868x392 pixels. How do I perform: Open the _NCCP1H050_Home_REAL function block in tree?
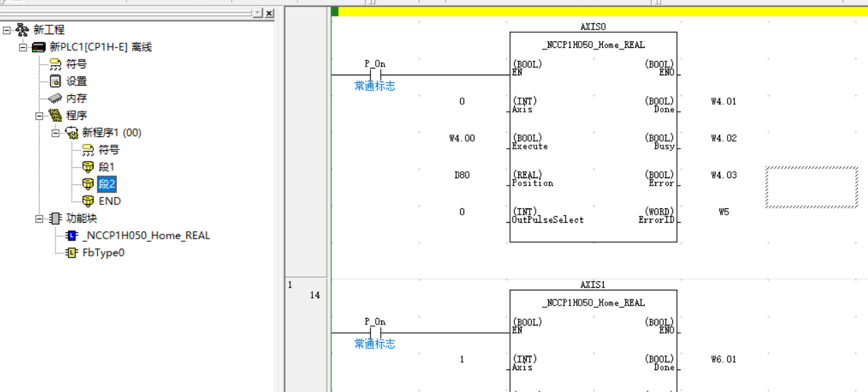click(145, 236)
